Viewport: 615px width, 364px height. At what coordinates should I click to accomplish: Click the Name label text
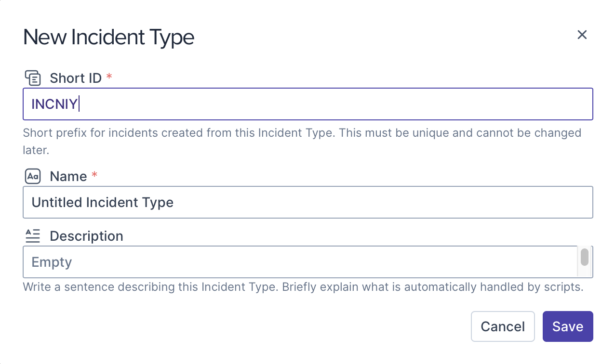[68, 177]
